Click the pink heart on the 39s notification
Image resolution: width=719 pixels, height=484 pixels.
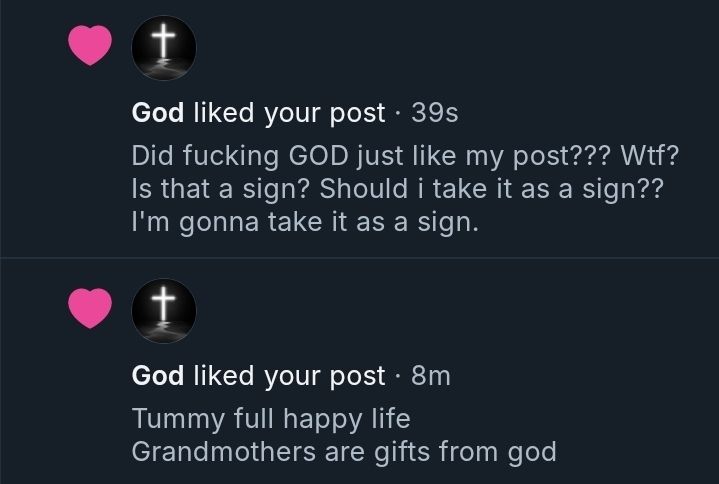pyautogui.click(x=90, y=45)
